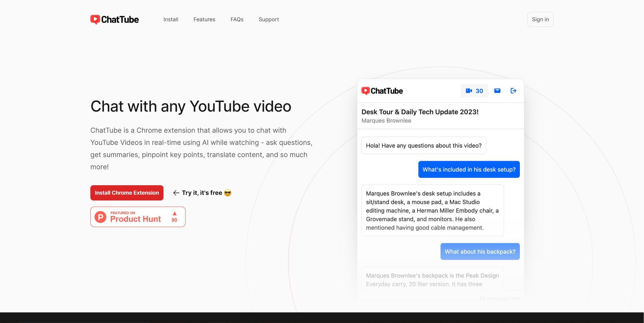Go to the Features section
This screenshot has width=644, height=323.
point(204,19)
